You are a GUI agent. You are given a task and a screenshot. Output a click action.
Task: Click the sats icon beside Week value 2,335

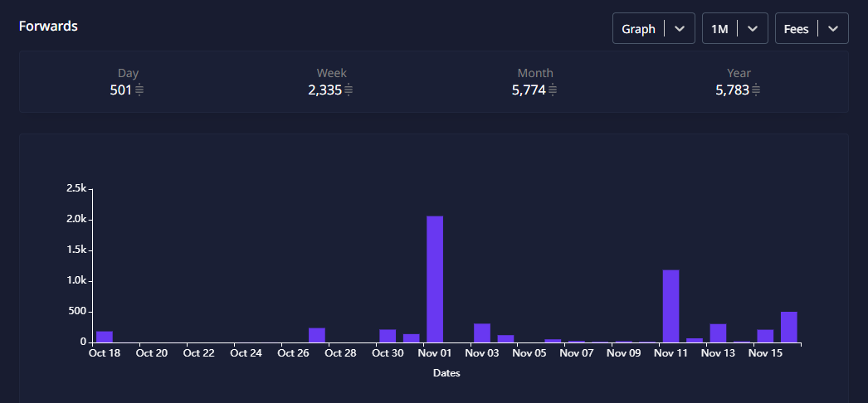click(349, 90)
